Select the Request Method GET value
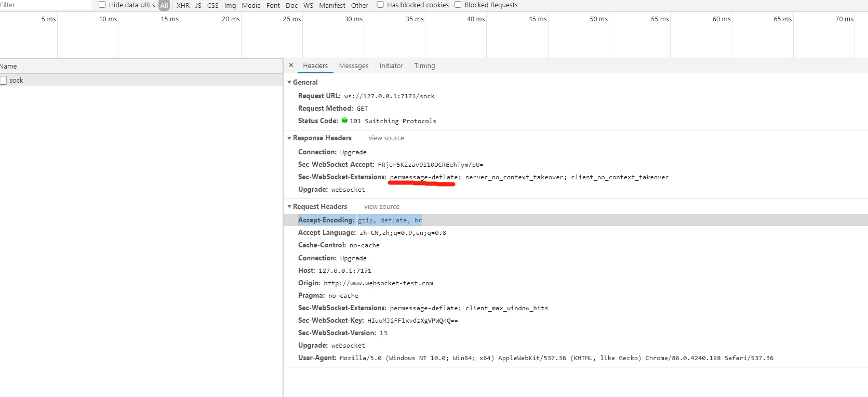Viewport: 868px width, 397px height. pos(362,109)
